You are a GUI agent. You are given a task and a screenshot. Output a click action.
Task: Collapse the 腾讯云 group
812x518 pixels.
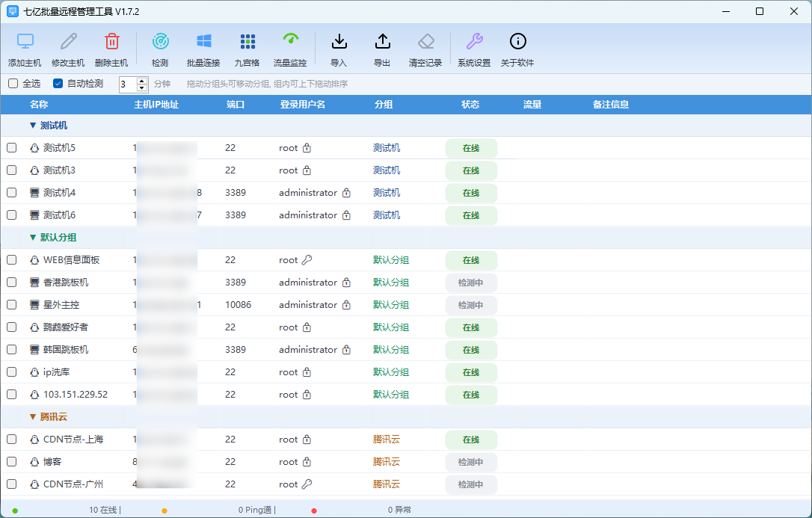33,416
